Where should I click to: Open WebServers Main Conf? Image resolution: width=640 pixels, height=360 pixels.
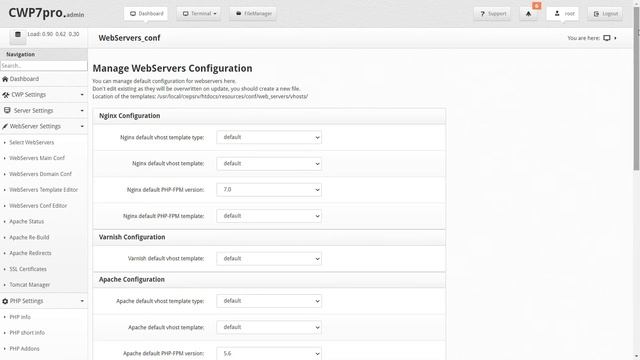tap(37, 158)
